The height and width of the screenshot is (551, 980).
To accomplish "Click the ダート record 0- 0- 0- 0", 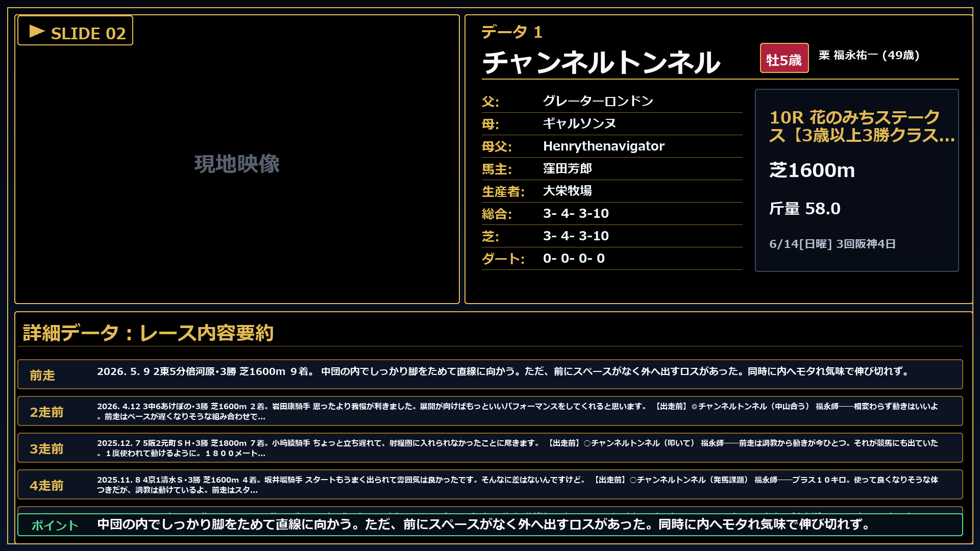I will pyautogui.click(x=574, y=258).
